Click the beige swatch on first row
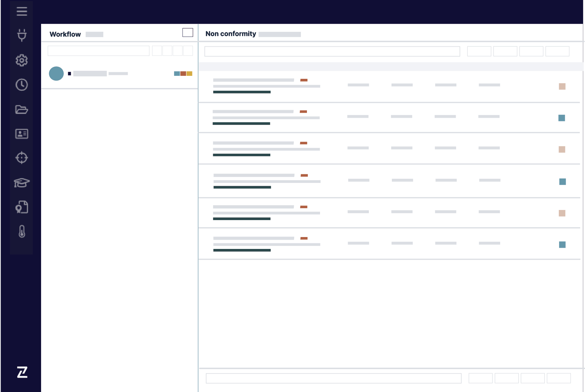This screenshot has width=585, height=392. [562, 87]
